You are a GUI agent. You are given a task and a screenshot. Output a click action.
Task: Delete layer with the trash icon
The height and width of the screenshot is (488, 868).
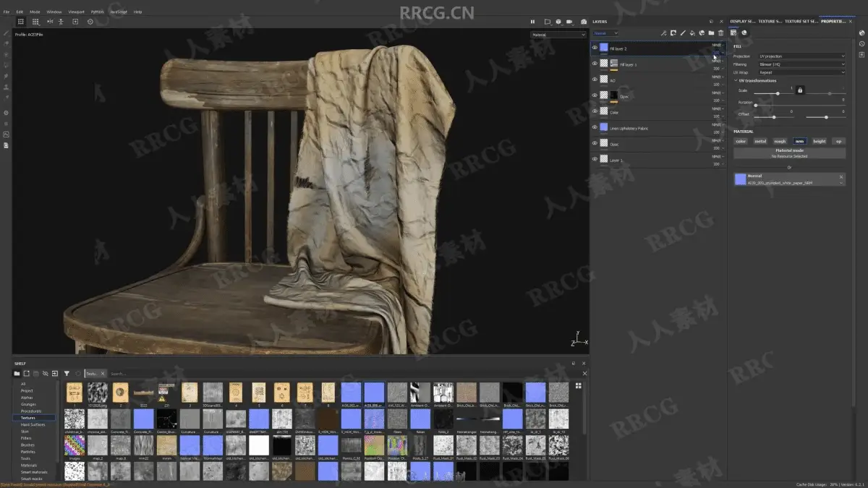pyautogui.click(x=720, y=33)
